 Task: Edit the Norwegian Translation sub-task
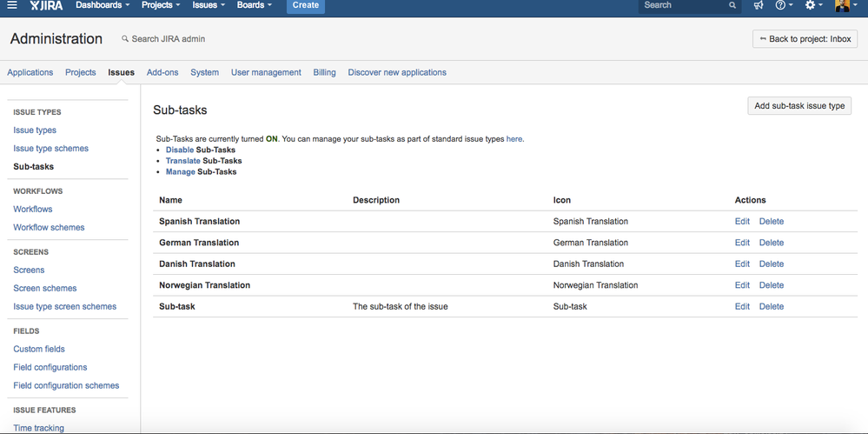(742, 285)
